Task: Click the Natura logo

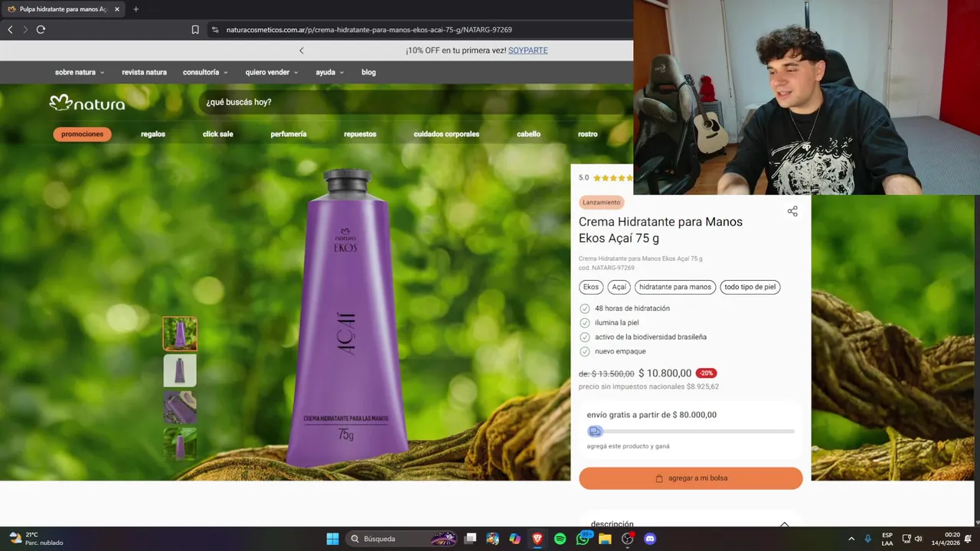Action: click(87, 103)
